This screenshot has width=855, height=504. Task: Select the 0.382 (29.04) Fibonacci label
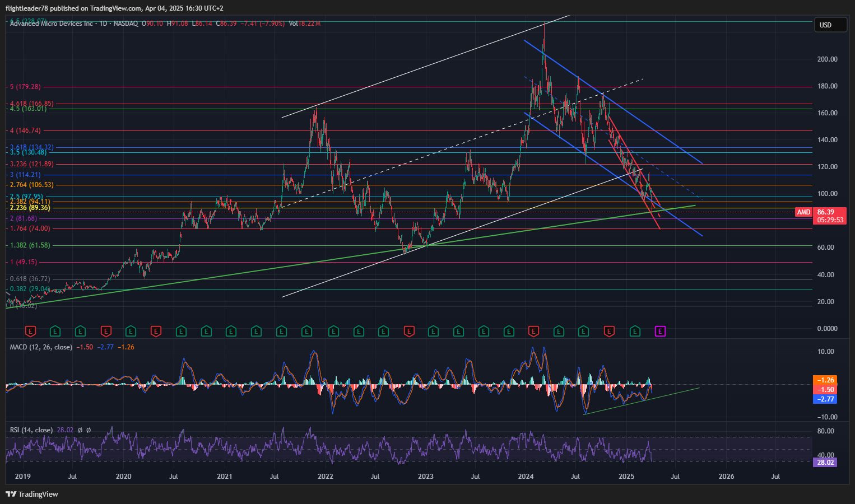point(30,289)
